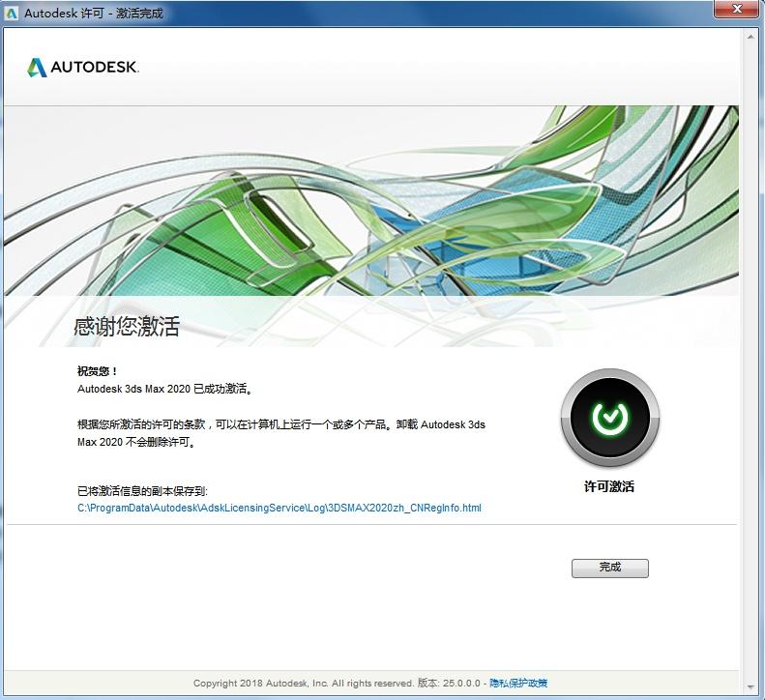Click the Copyright 2018 Autodesk footer text
The image size is (765, 700).
click(303, 683)
